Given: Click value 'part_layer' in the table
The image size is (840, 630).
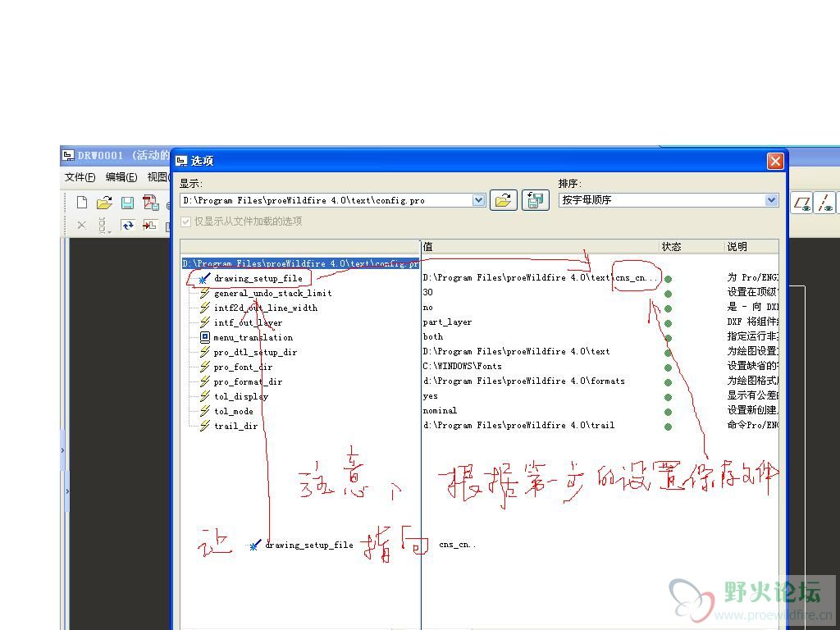Looking at the screenshot, I should [x=447, y=322].
